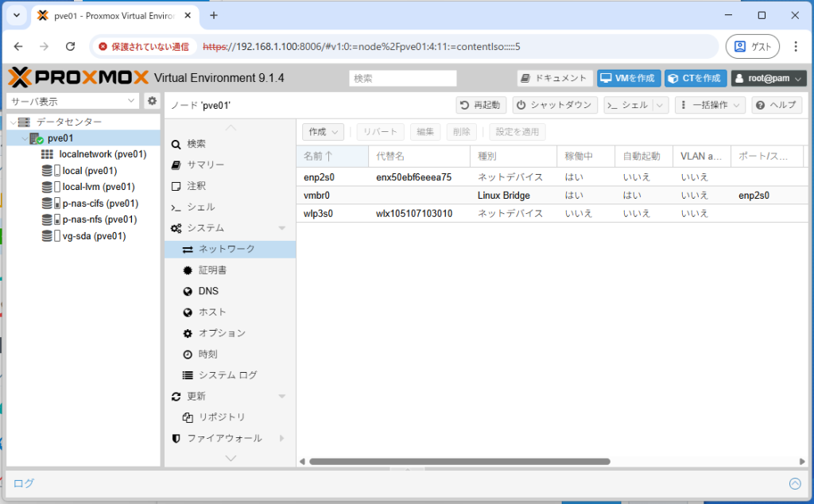Open the 一括操作 dropdown menu
The height and width of the screenshot is (504, 814).
click(x=710, y=105)
